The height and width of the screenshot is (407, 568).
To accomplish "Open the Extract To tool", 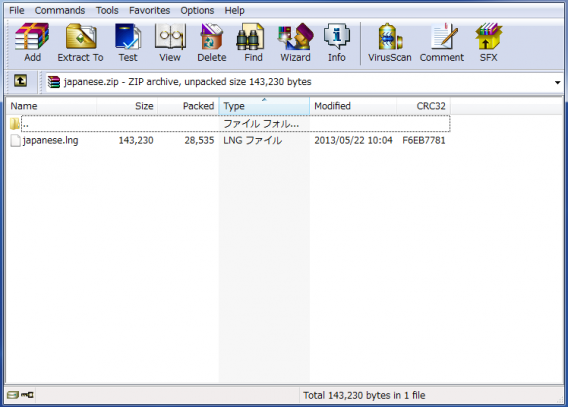I will pos(80,42).
